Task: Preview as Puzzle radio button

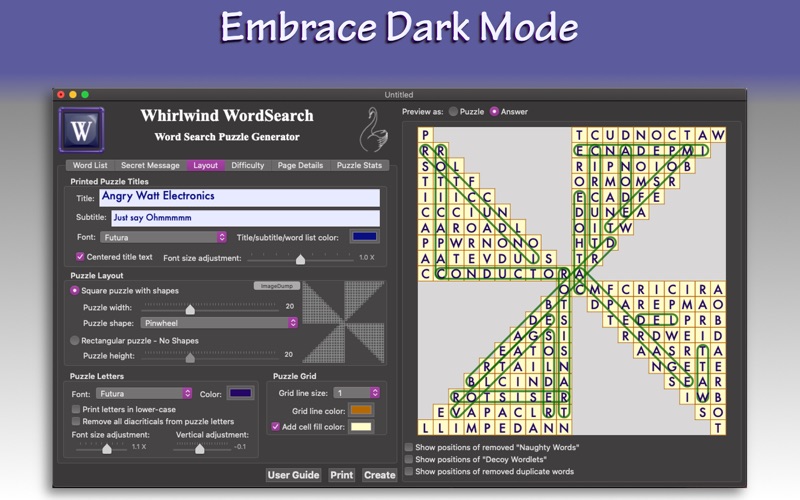Action: coord(453,111)
